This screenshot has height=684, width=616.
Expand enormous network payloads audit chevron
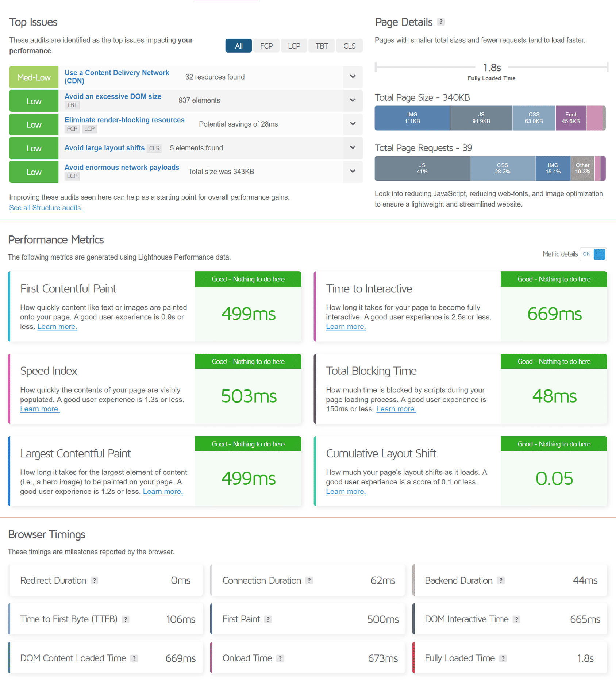(353, 172)
